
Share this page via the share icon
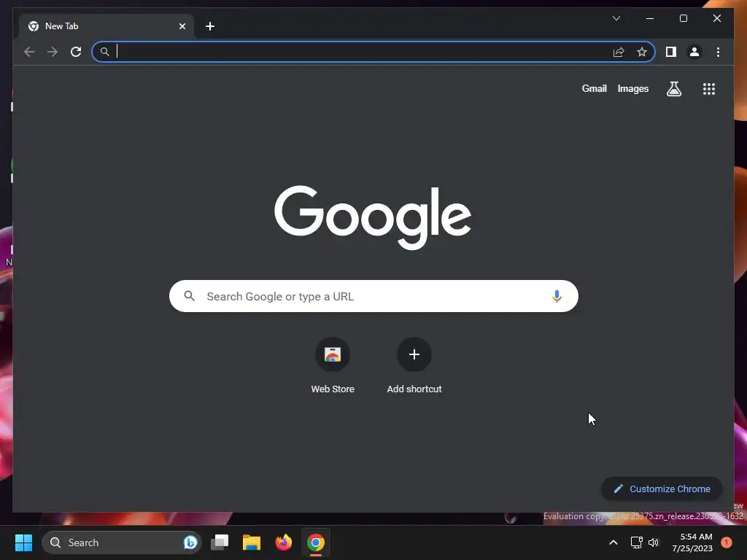click(x=619, y=52)
